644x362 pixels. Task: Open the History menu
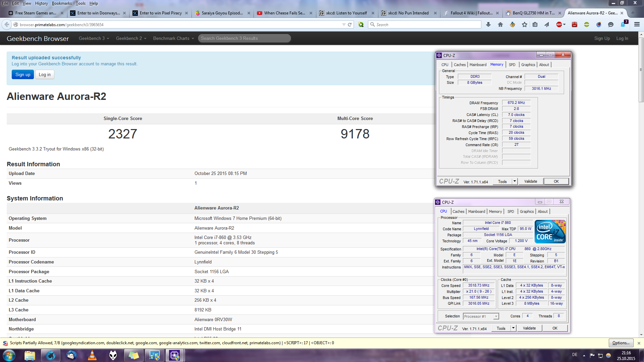(41, 3)
